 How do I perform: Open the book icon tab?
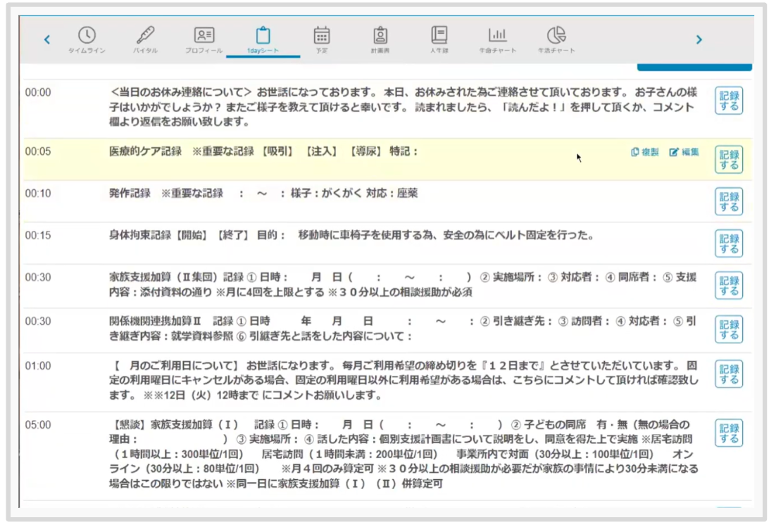click(439, 36)
